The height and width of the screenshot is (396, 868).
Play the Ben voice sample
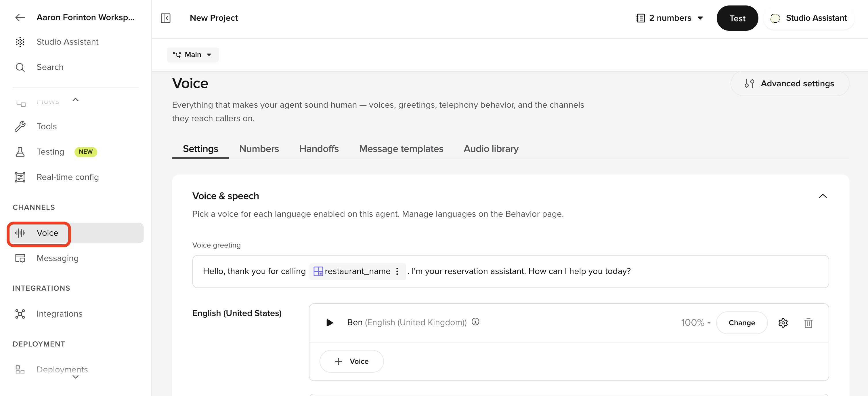coord(330,323)
